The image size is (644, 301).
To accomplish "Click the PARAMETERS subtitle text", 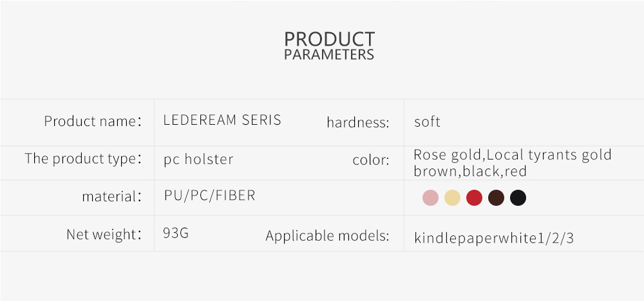I will click(x=329, y=55).
